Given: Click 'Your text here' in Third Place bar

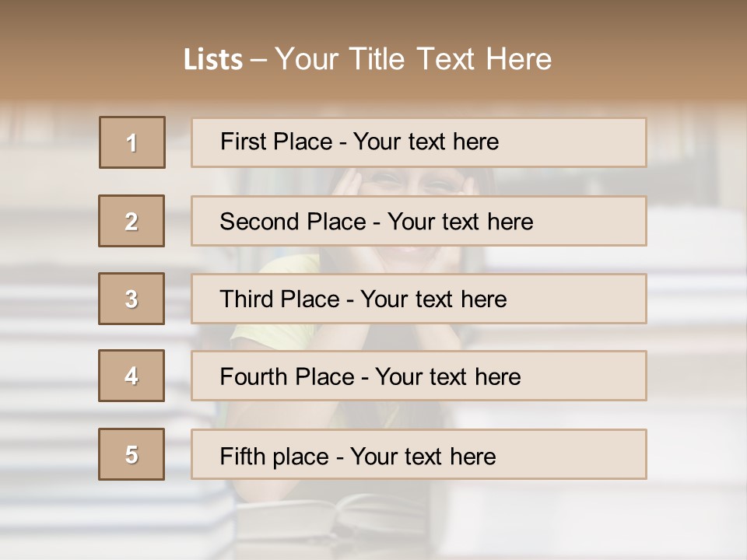Looking at the screenshot, I should [x=433, y=299].
